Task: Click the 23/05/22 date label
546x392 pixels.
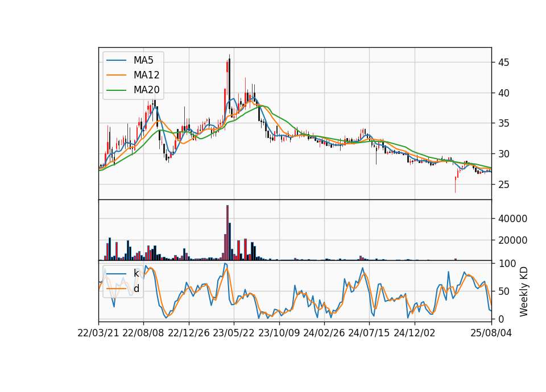Action: pos(234,333)
